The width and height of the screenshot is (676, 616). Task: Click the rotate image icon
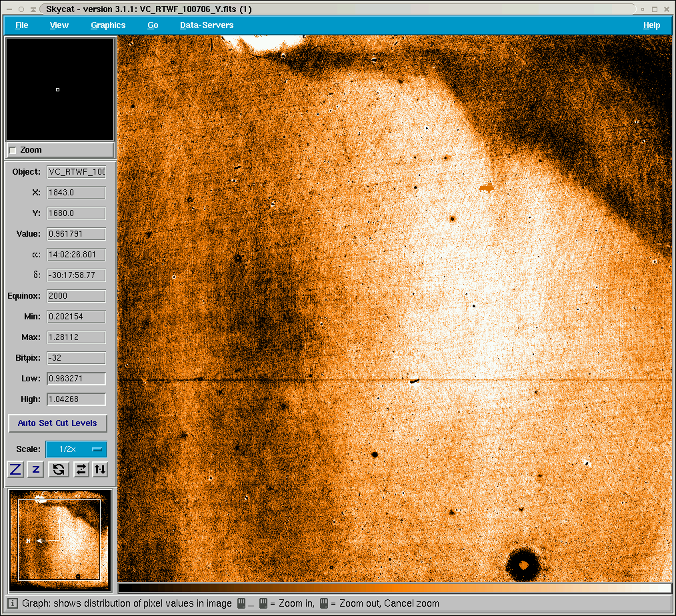(x=59, y=469)
